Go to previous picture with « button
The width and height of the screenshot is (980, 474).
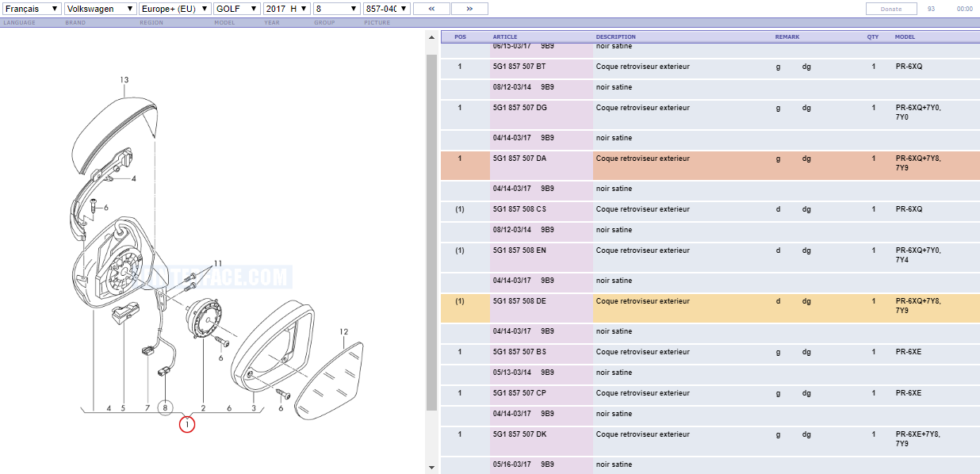(x=431, y=9)
